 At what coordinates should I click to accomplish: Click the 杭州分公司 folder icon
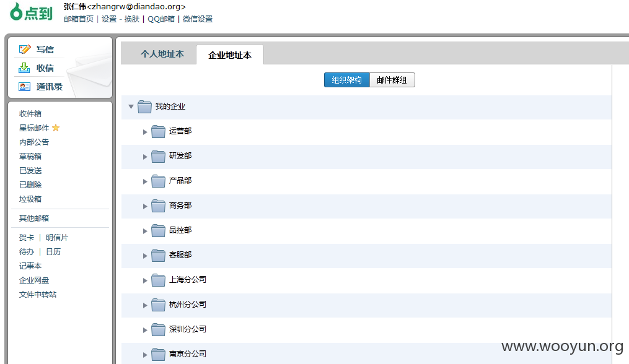pos(158,305)
